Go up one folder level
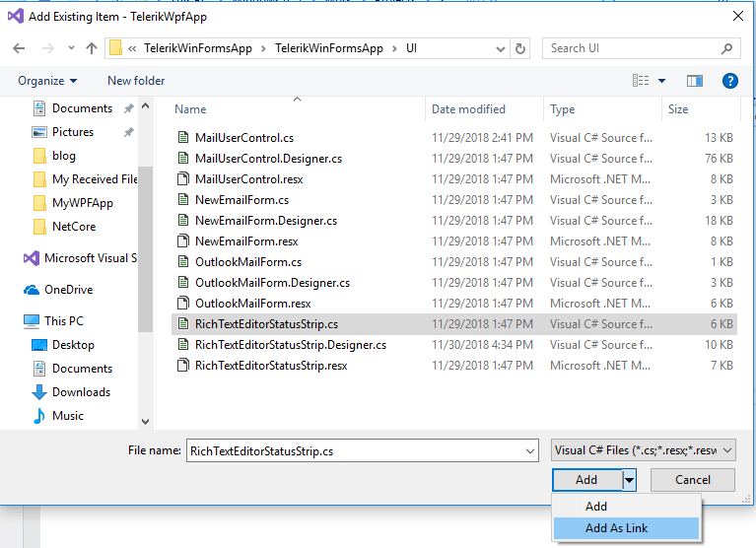 pos(92,48)
